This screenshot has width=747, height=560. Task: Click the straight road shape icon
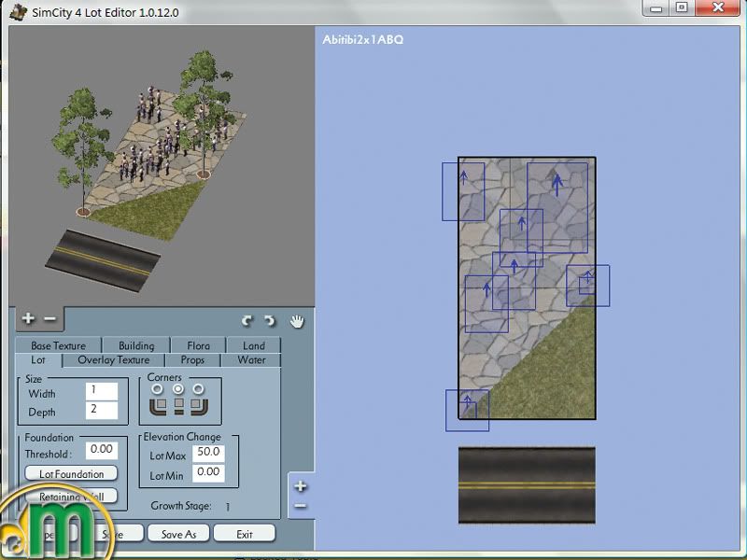click(x=178, y=407)
